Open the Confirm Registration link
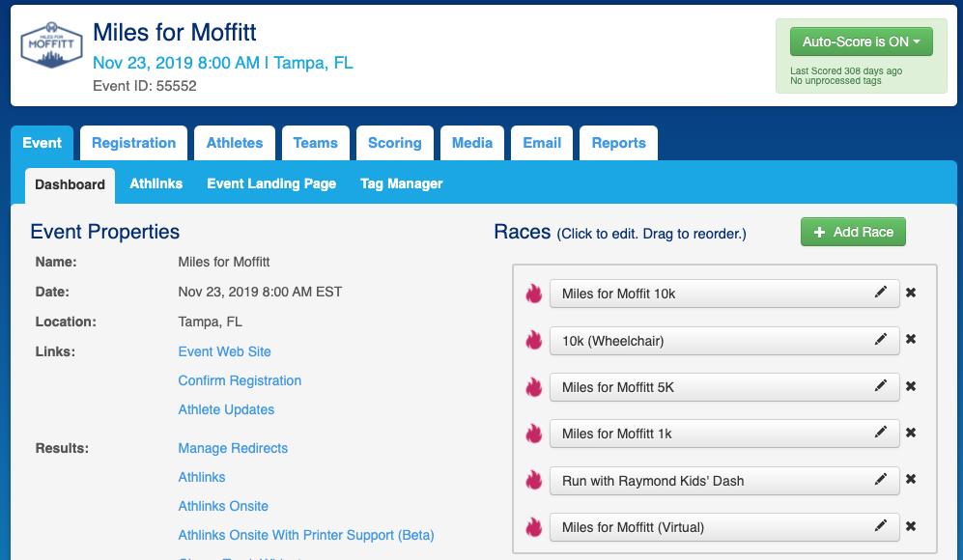The image size is (963, 560). coord(240,380)
